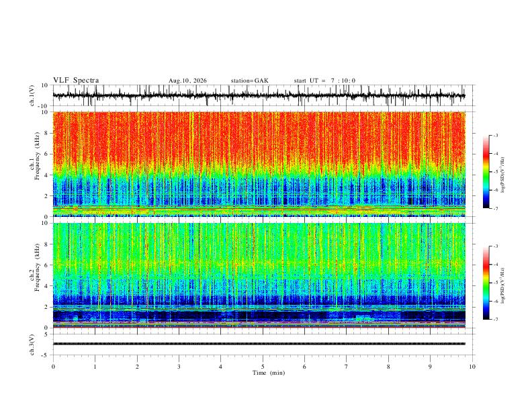Click time axis tick label "9"
The image size is (532, 411).
(430, 367)
